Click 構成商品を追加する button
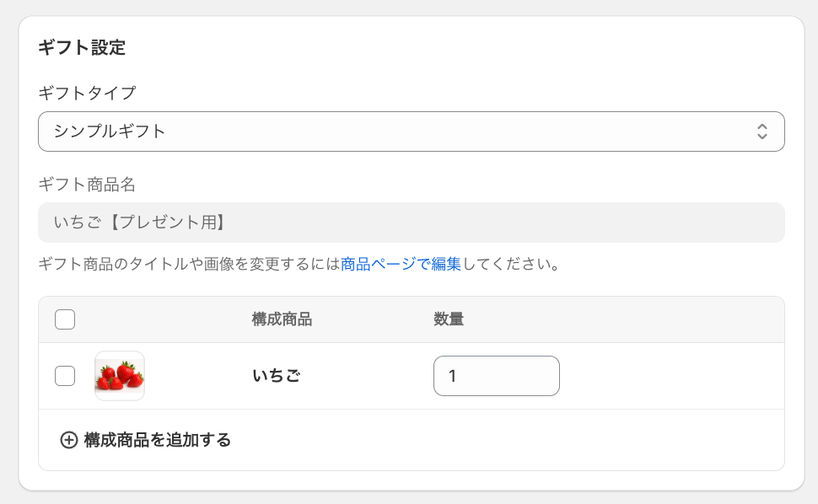The image size is (818, 504). pos(146,440)
